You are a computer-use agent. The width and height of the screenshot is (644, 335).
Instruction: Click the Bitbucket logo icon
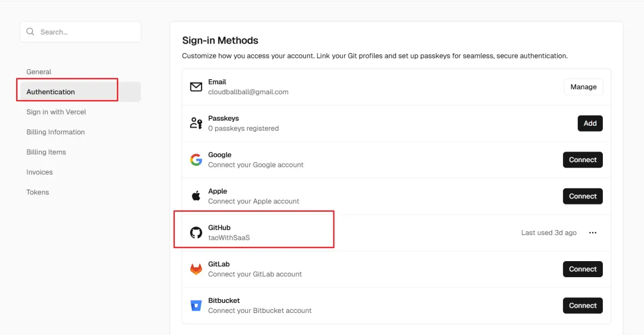pyautogui.click(x=196, y=305)
